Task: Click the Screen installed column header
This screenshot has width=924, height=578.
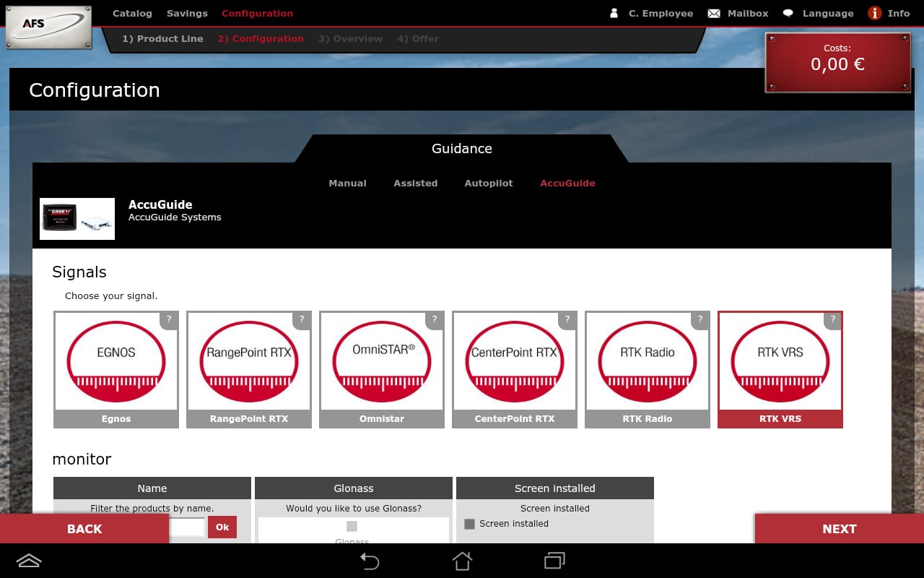Action: pyautogui.click(x=555, y=488)
